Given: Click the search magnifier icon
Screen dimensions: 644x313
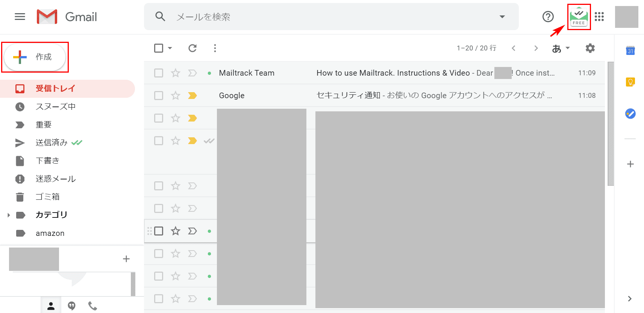Looking at the screenshot, I should (x=160, y=17).
